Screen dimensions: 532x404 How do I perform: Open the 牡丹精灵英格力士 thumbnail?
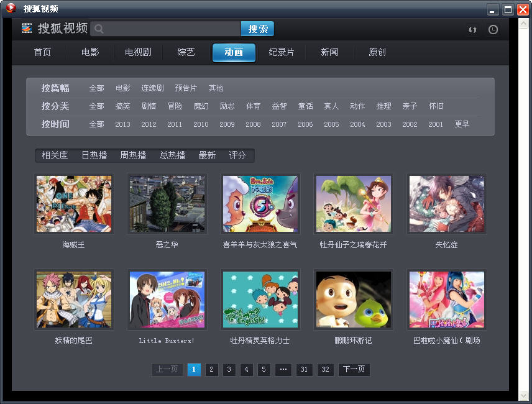coord(260,300)
